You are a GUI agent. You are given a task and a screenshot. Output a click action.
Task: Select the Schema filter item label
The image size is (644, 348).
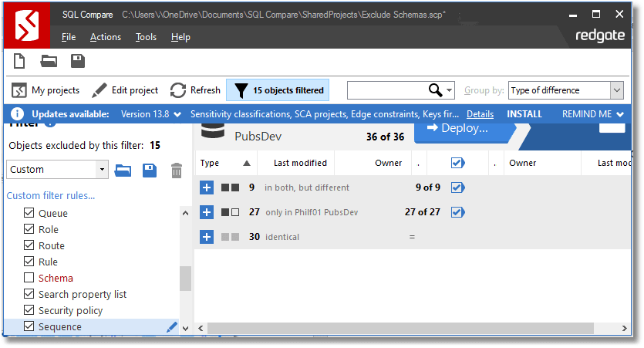pyautogui.click(x=56, y=278)
